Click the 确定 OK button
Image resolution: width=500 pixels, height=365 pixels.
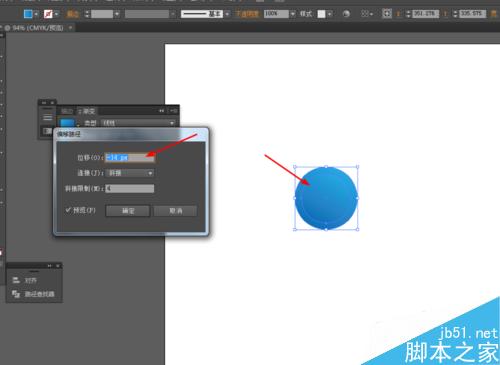[128, 211]
